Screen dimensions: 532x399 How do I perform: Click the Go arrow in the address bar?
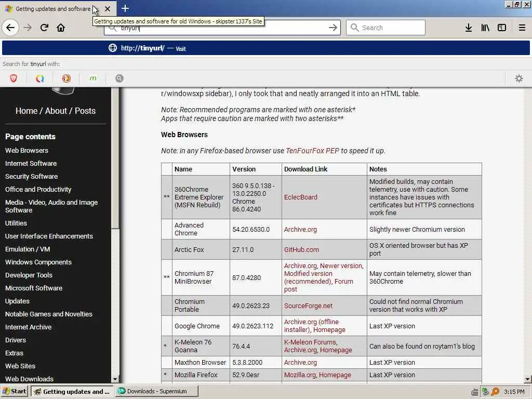[x=333, y=28]
